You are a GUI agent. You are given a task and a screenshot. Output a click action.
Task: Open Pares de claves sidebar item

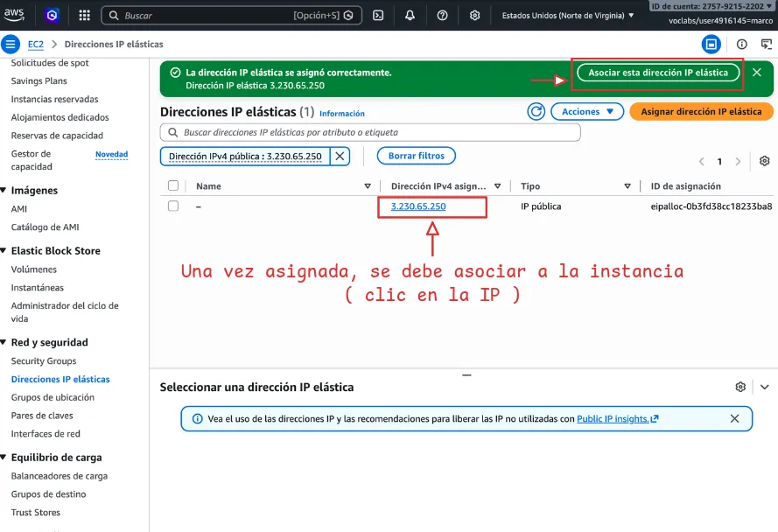[x=42, y=416]
